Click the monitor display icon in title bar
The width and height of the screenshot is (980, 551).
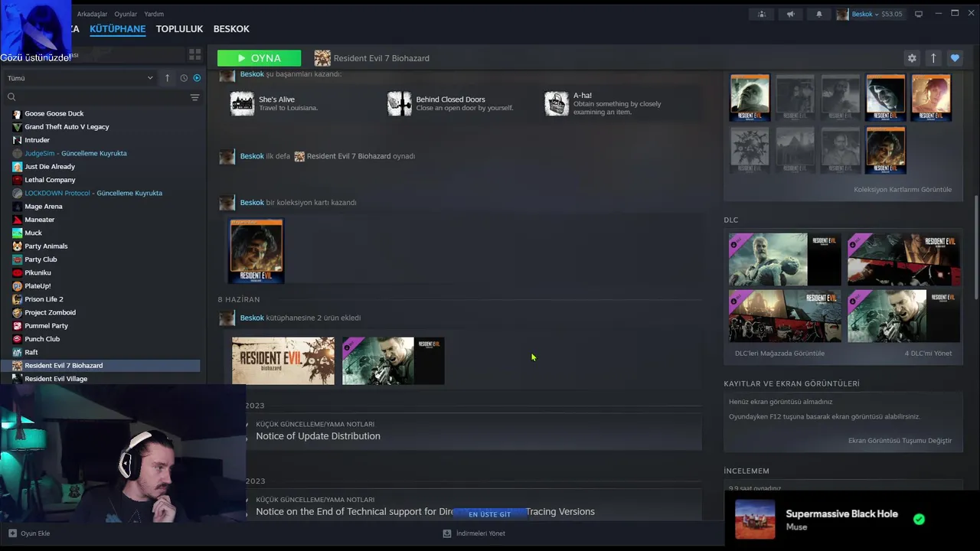[x=919, y=14]
